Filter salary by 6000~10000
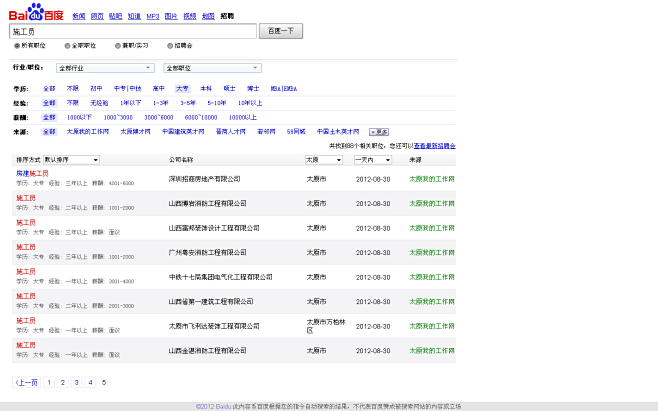This screenshot has height=411, width=658. coord(201,118)
